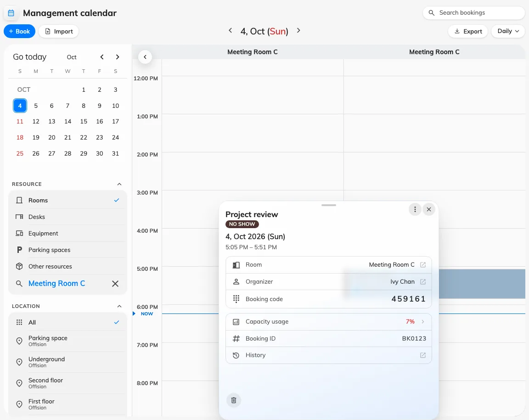529x420 pixels.
Task: Show next month in mini calendar
Action: 118,57
